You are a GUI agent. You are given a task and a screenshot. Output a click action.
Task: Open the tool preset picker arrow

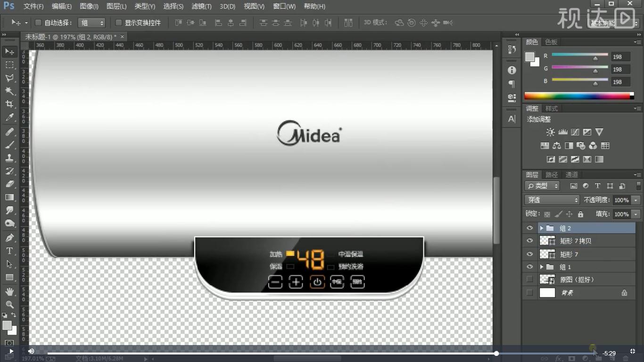coord(26,23)
